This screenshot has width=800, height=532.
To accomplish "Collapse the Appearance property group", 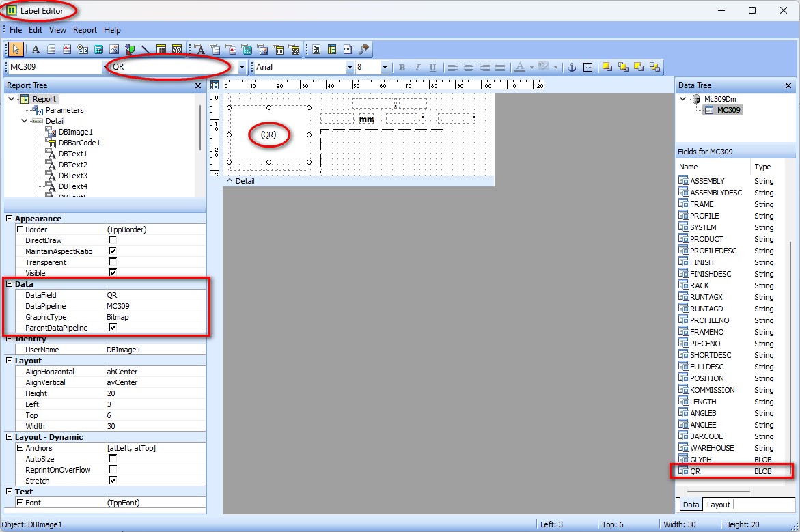I will [9, 219].
